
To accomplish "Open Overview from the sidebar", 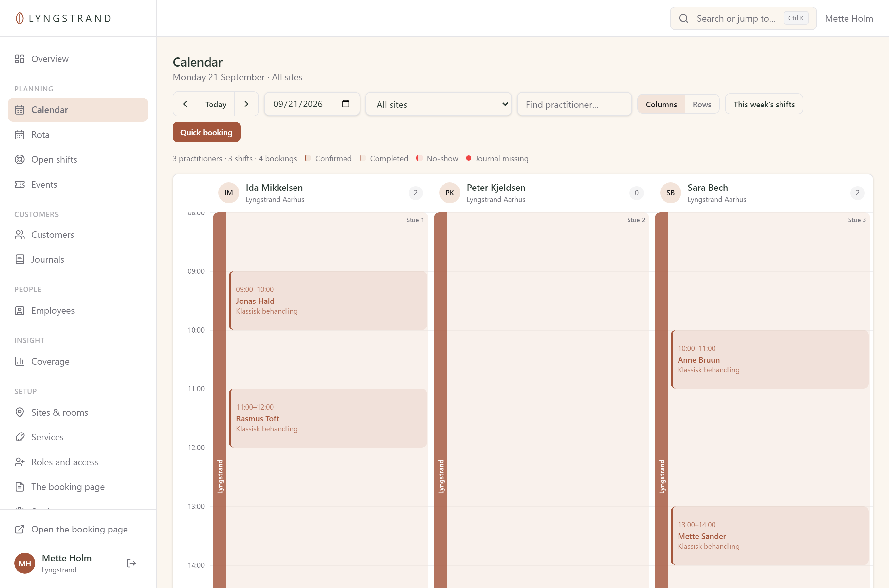I will pyautogui.click(x=78, y=59).
